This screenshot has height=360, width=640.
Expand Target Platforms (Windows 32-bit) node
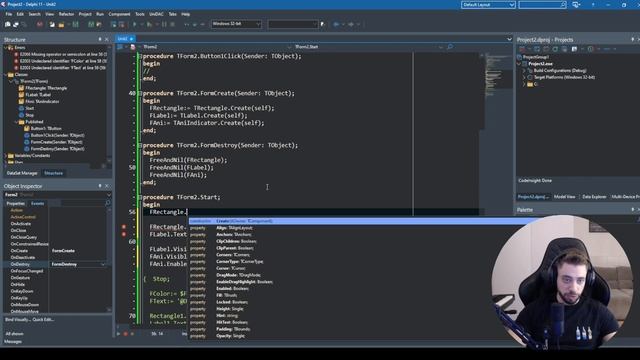(x=524, y=77)
